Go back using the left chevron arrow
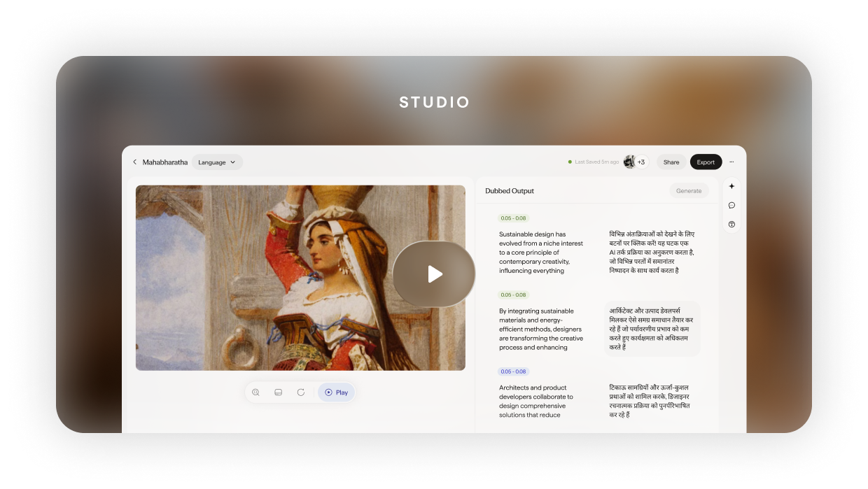 pyautogui.click(x=134, y=162)
